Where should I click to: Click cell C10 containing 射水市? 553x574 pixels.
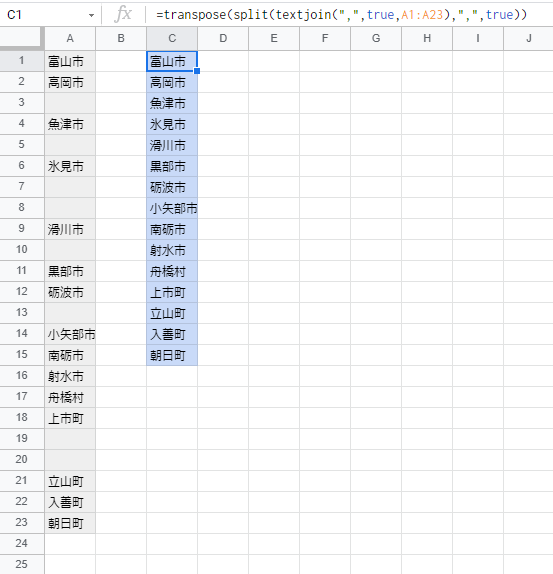[x=172, y=250]
